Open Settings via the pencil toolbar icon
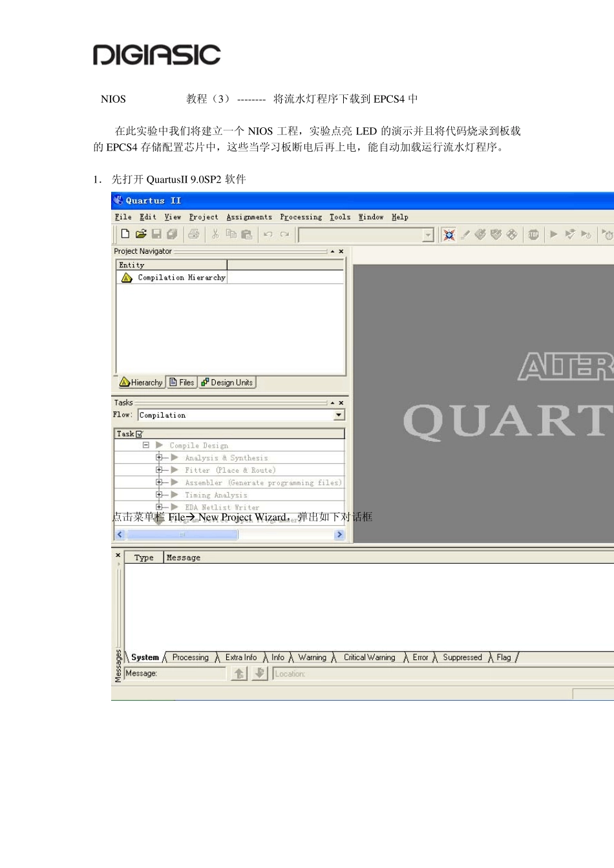614x868 pixels. (x=465, y=234)
